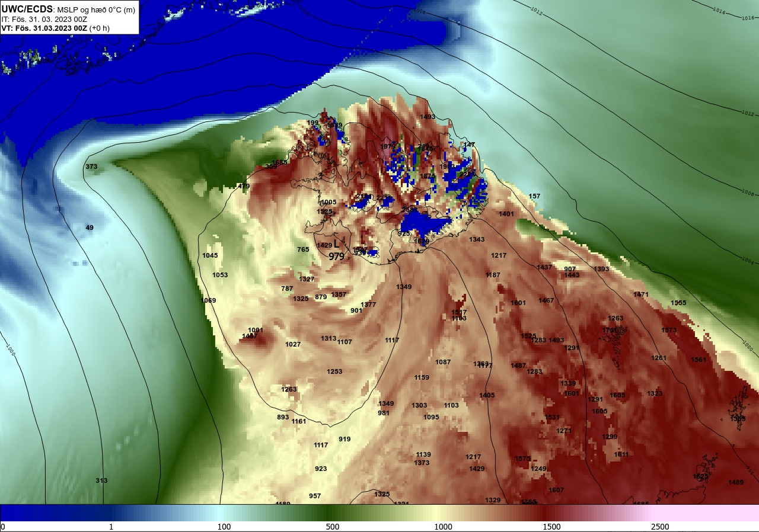Screen dimensions: 759x532
Task: Click the 1249 height value
Action: click(x=538, y=469)
